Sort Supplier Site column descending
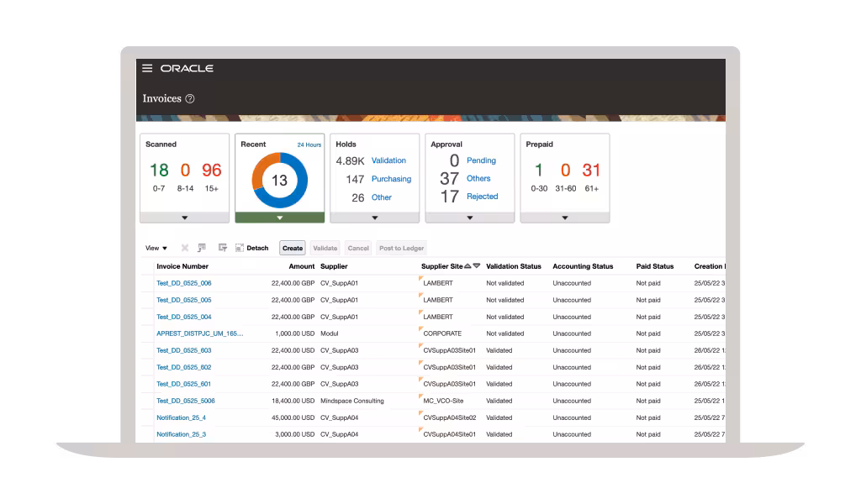The image size is (861, 504). click(x=477, y=266)
